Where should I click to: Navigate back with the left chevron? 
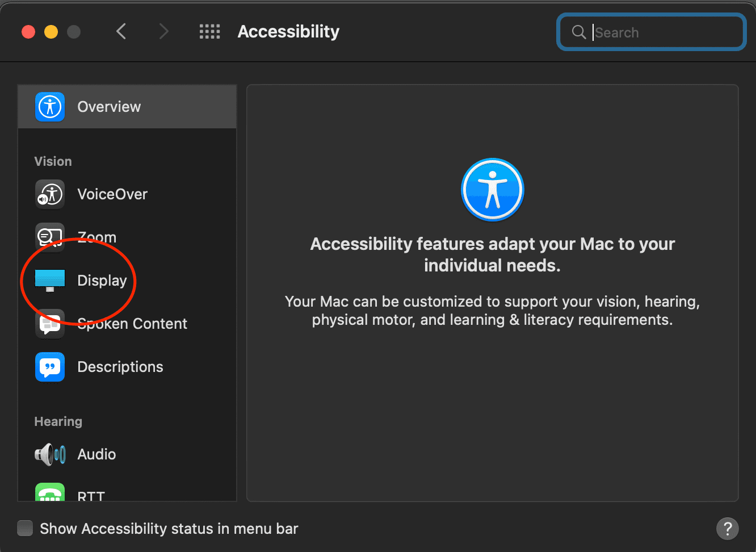121,31
